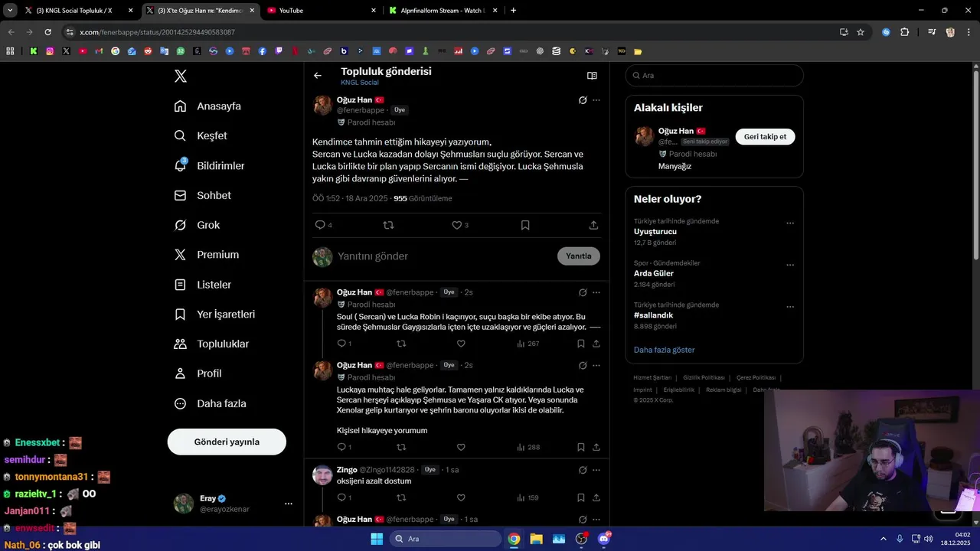Click the Ara search field on X

pos(714,75)
